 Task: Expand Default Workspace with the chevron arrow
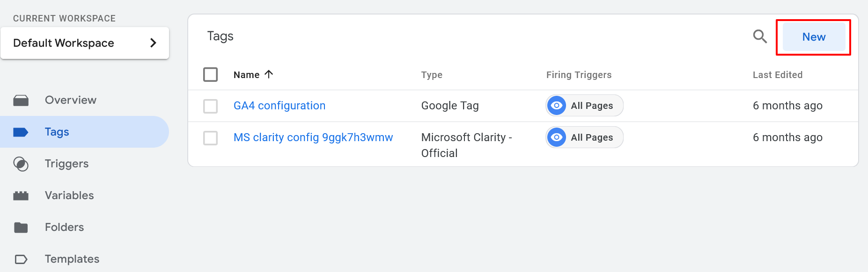tap(153, 43)
